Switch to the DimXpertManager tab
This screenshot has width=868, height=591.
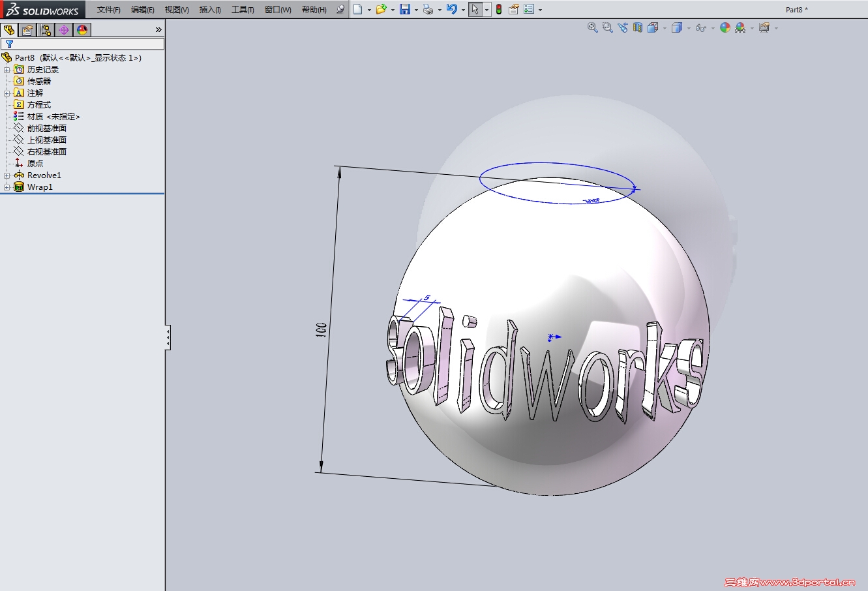click(64, 30)
